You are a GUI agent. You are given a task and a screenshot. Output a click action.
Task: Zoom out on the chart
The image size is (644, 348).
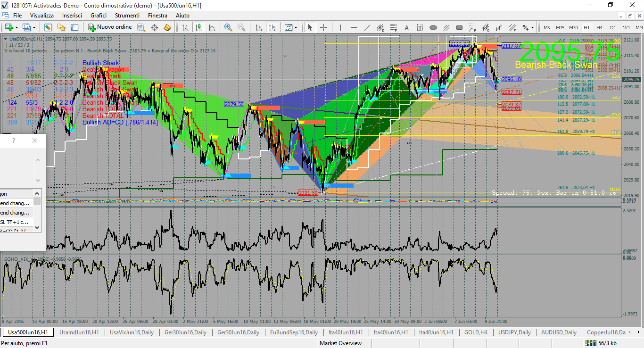tap(241, 27)
